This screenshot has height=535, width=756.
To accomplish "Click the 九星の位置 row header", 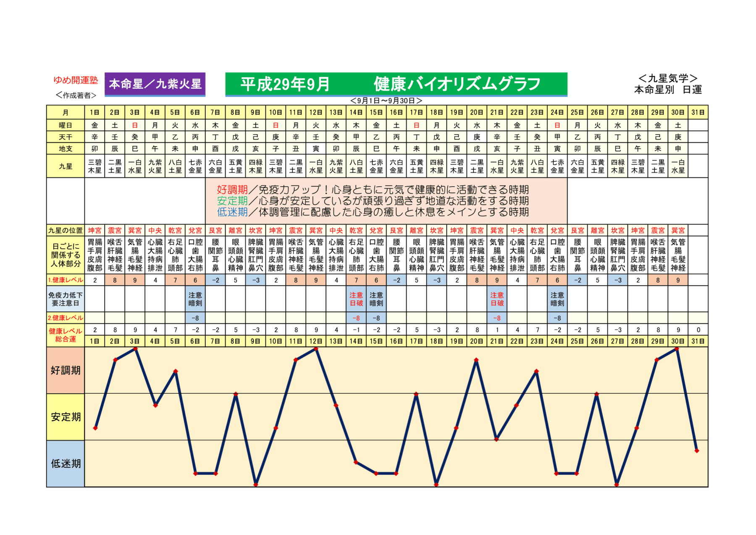I will pyautogui.click(x=66, y=230).
